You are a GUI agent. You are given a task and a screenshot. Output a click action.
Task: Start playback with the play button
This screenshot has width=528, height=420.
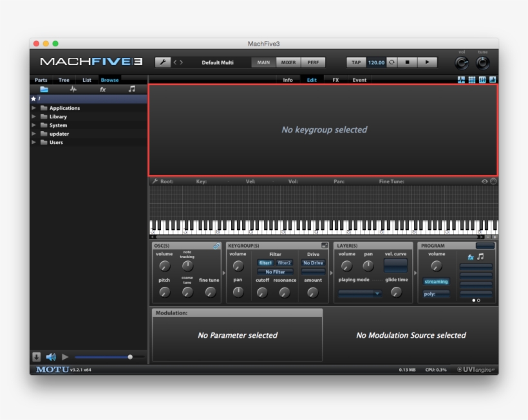pyautogui.click(x=428, y=62)
